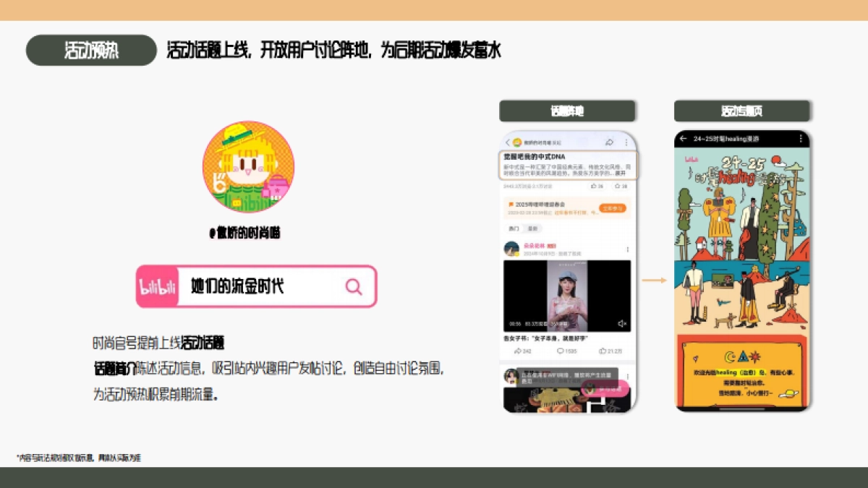The image size is (868, 488).
Task: Click the video progress bar to seek
Action: click(x=569, y=331)
